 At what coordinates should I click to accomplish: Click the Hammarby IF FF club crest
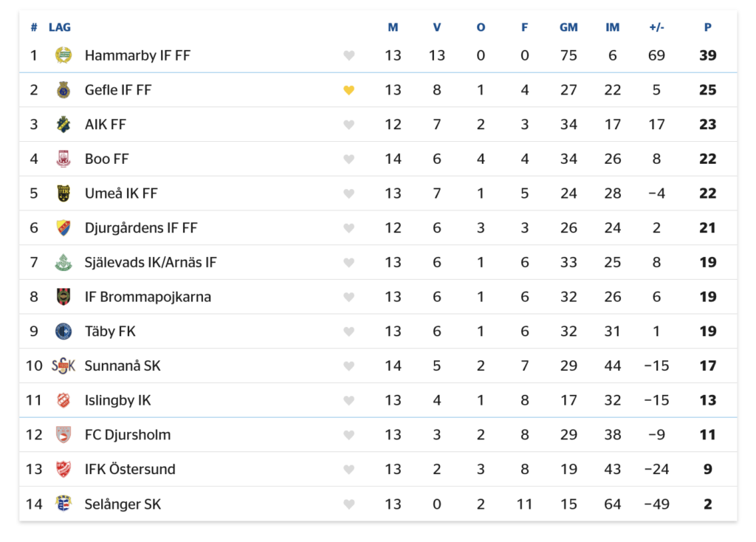pyautogui.click(x=63, y=55)
